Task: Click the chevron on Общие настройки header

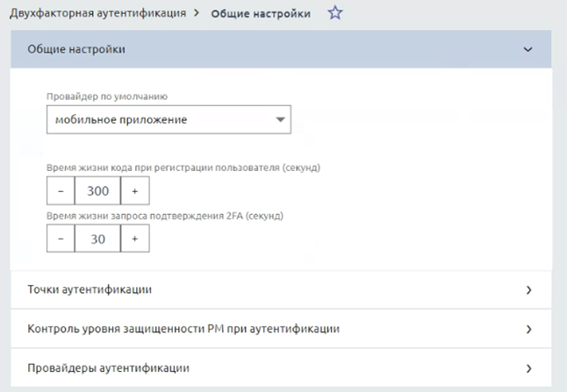Action: [528, 50]
